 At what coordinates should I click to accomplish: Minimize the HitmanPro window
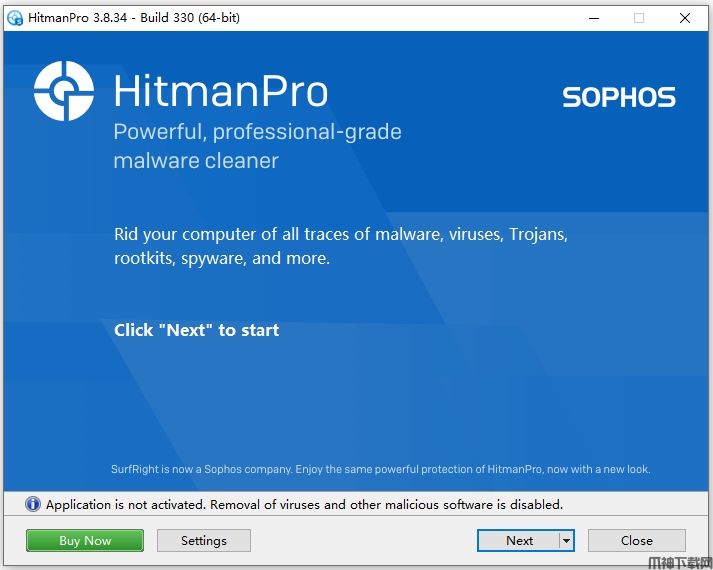point(593,17)
